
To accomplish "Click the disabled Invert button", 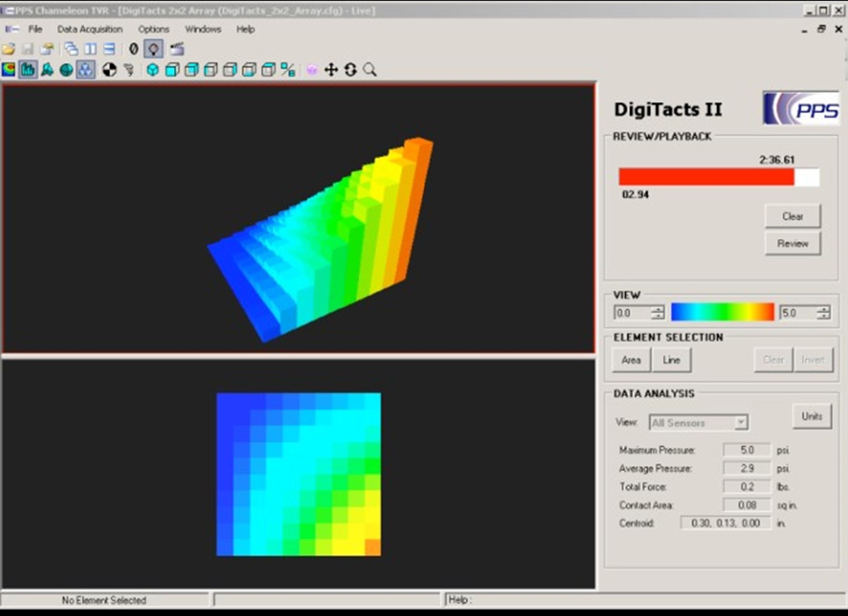I will 813,359.
